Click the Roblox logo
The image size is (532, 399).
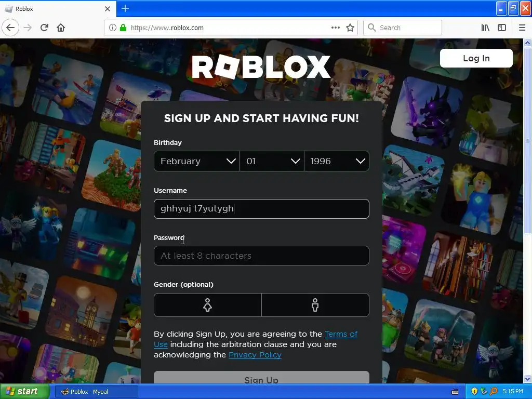click(x=261, y=67)
